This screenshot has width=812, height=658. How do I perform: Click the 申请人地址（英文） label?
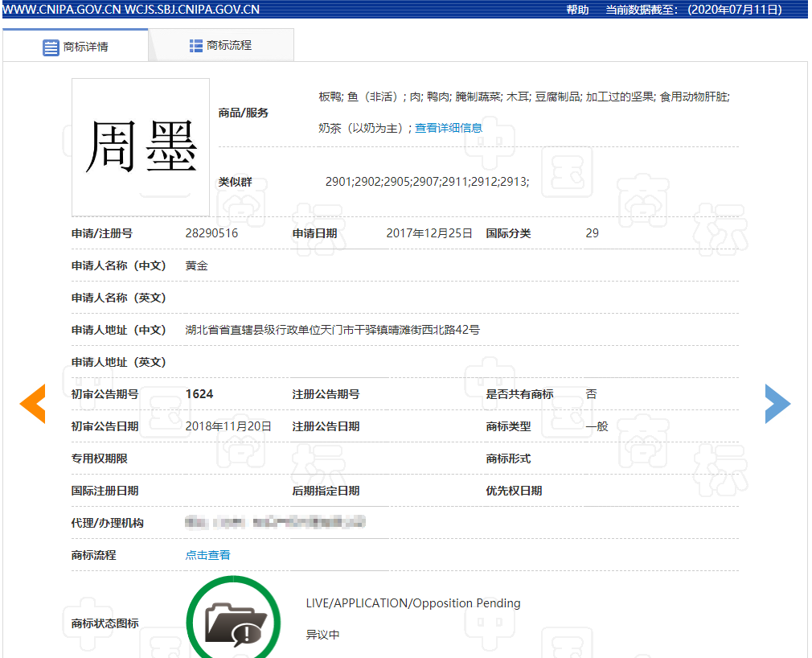[x=119, y=362]
